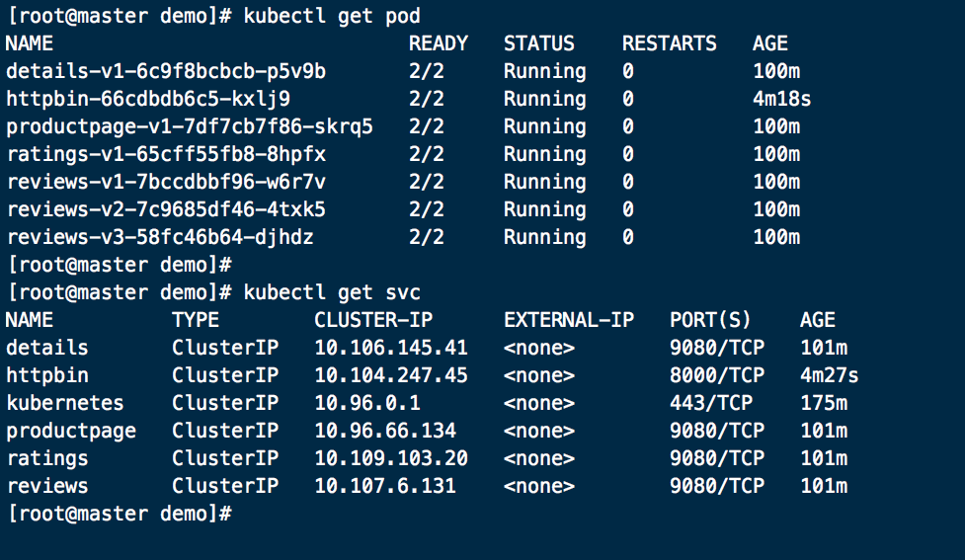Click cluster IP 10.107.6.131
The image size is (965, 560).
pos(385,486)
